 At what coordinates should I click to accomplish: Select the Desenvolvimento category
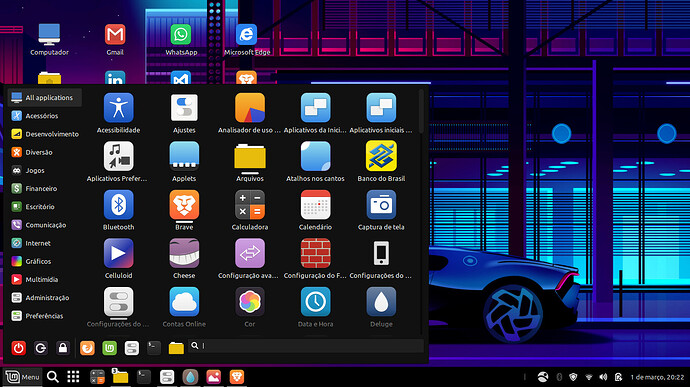(x=44, y=134)
